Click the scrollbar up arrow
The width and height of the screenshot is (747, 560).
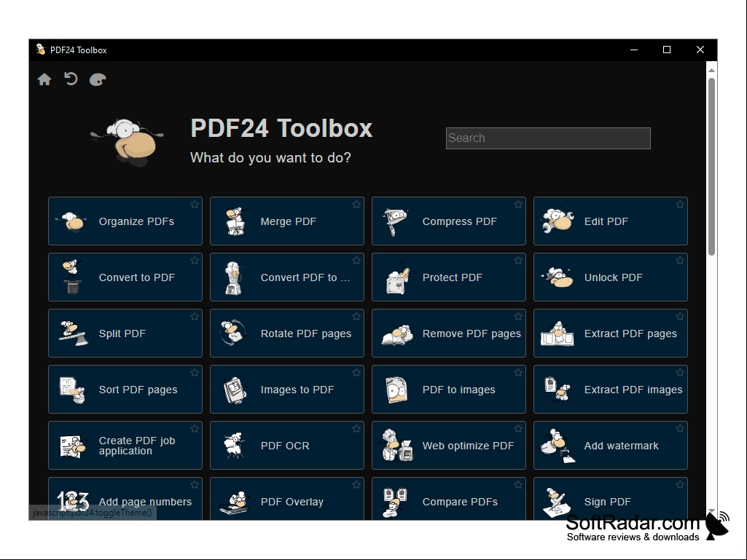(x=711, y=70)
